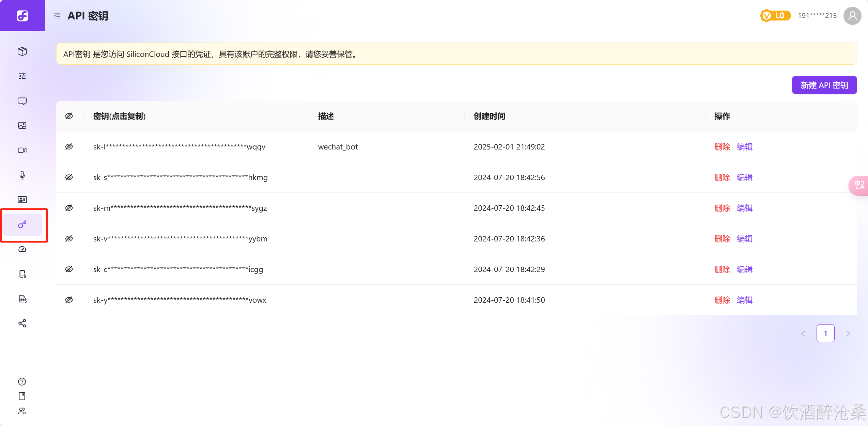This screenshot has height=426, width=868.
Task: Click 编辑 for the key ending sygz
Action: pyautogui.click(x=744, y=208)
